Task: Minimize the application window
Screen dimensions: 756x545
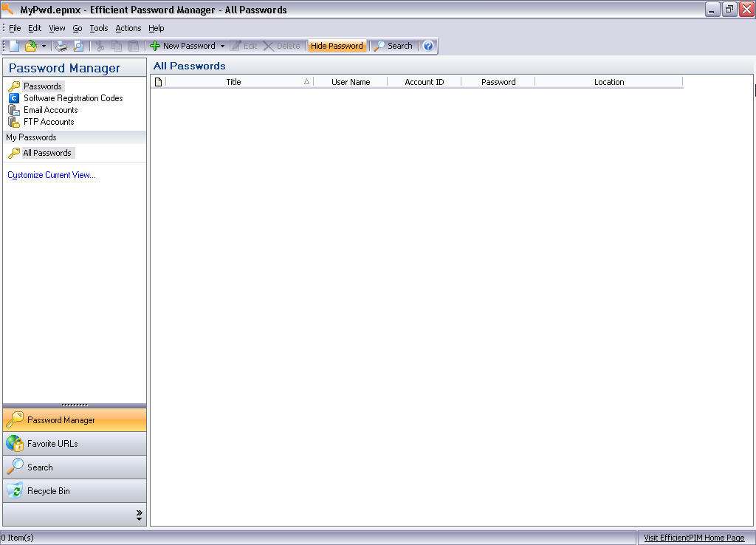Action: click(712, 9)
